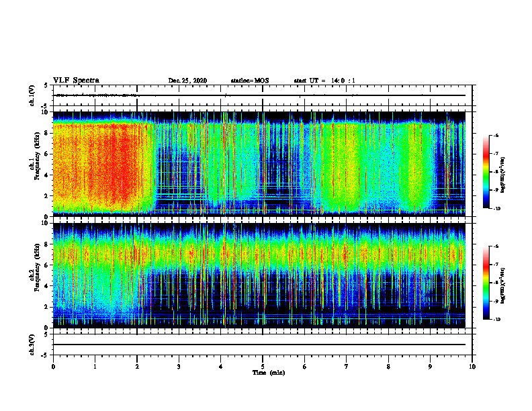
Task: Click the time axis tick label "9"
Action: [x=430, y=366]
